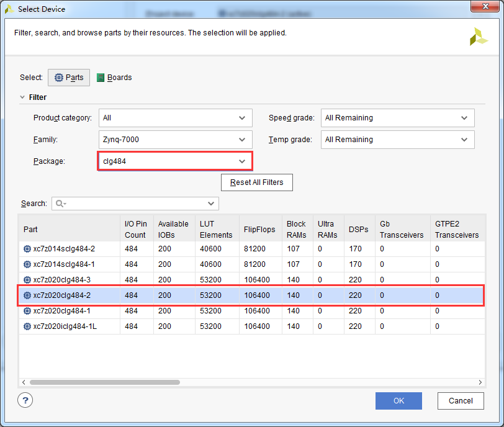The height and width of the screenshot is (427, 504).
Task: Click the Xilinx logo in the header
Action: [x=479, y=37]
